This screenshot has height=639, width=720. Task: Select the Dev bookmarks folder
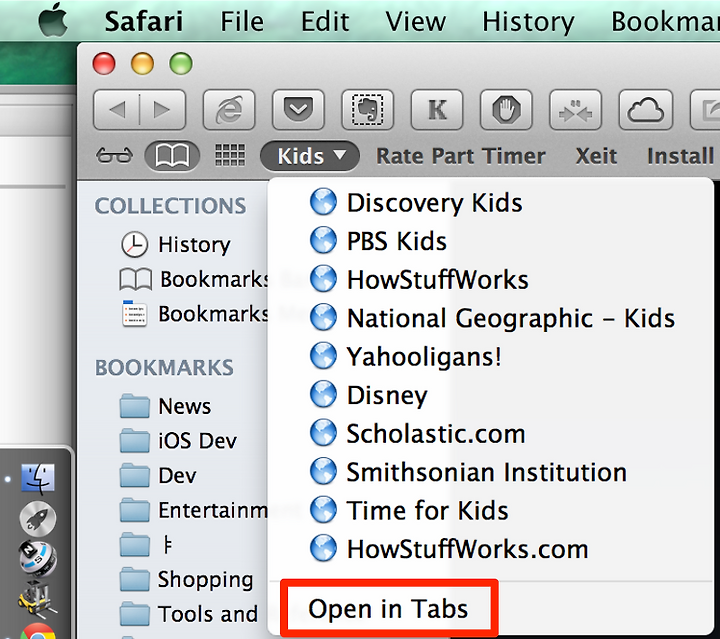158,475
